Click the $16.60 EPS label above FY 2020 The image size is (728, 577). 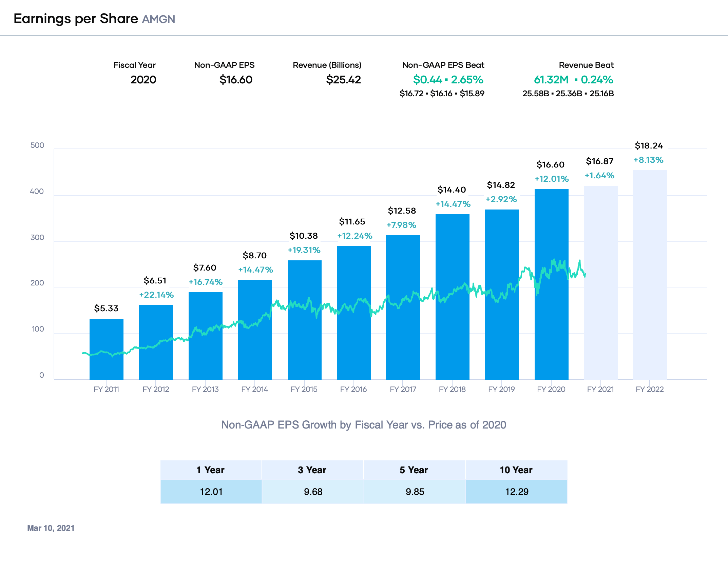pos(550,165)
